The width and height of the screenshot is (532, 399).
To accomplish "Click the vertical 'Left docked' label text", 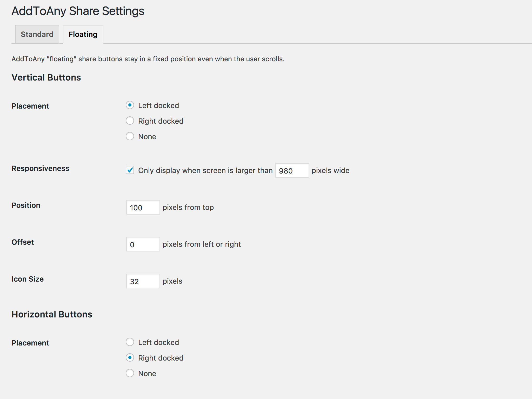I will 158,105.
